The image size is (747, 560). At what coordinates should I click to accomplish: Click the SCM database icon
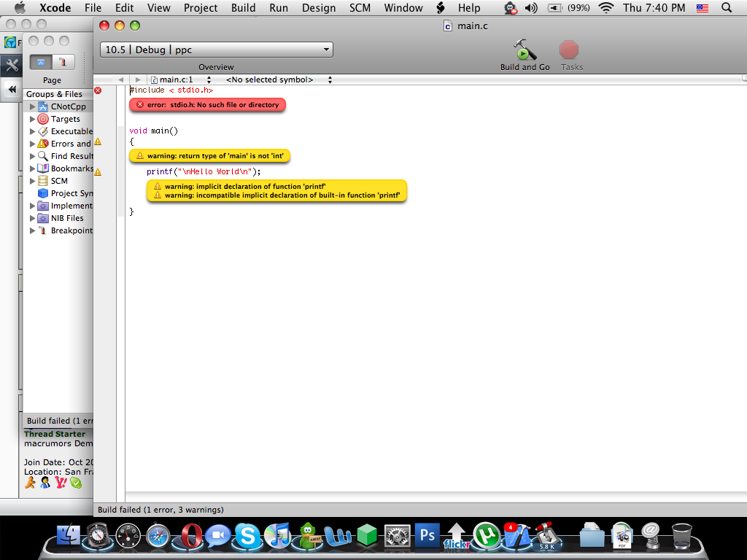coord(43,181)
